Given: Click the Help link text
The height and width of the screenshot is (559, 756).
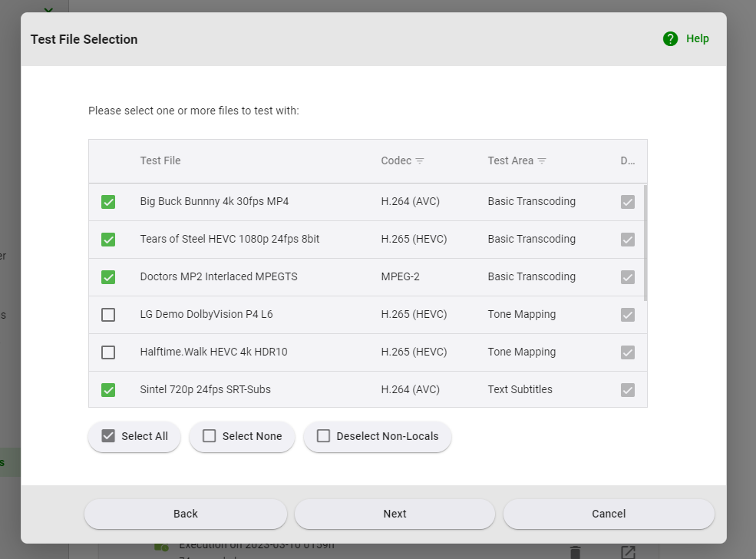Looking at the screenshot, I should click(x=697, y=38).
